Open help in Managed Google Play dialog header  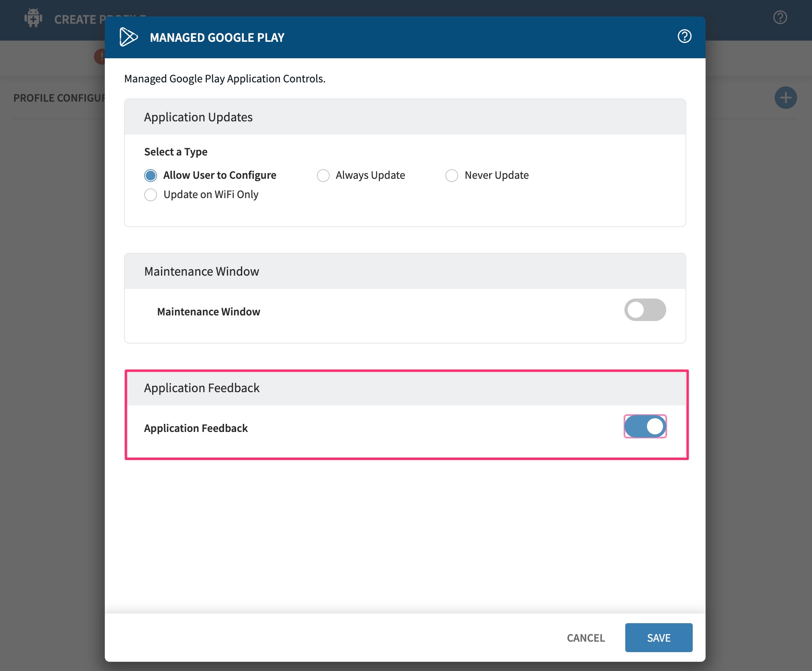coord(684,37)
